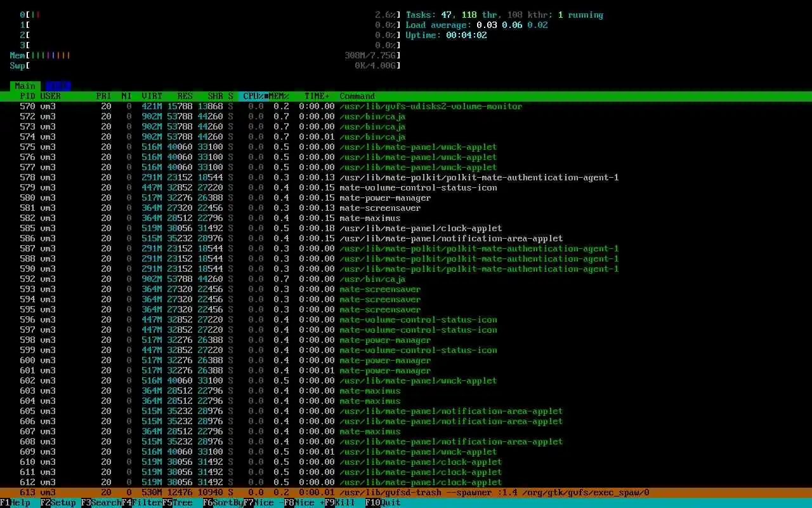Select clock-applet row PID 585
Viewport: 812px width, 508px height.
point(406,229)
